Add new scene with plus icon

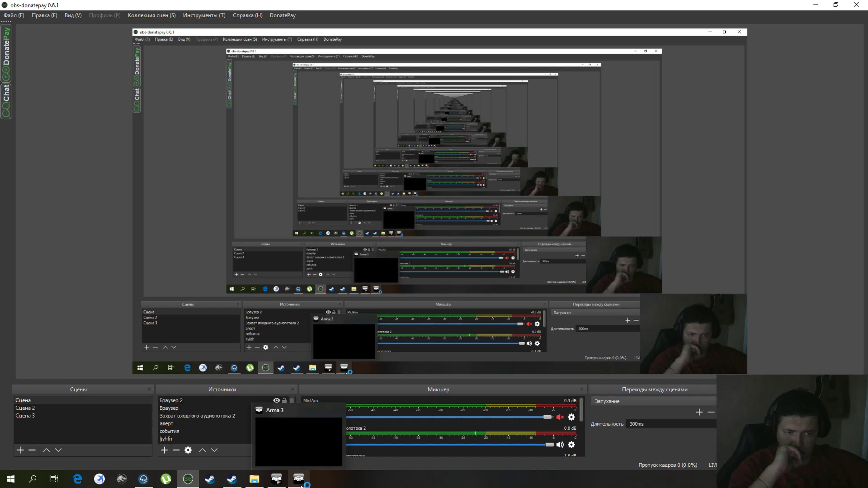tap(20, 450)
